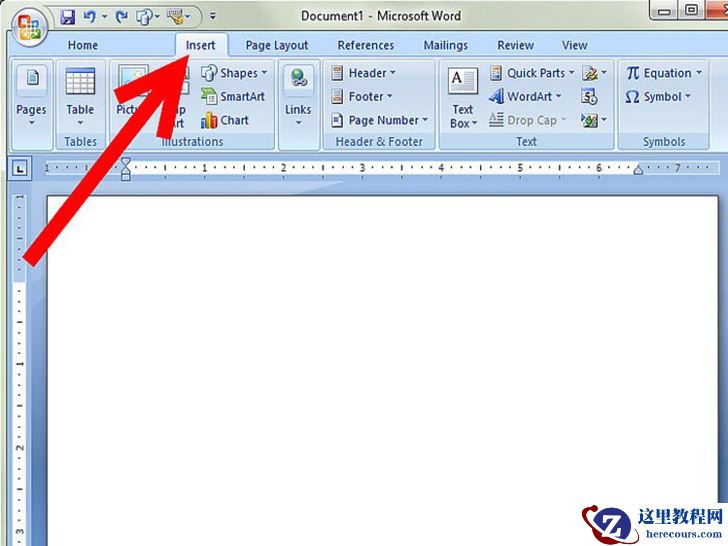Click the right indent marker on ruler
This screenshot has width=728, height=546.
click(x=638, y=170)
